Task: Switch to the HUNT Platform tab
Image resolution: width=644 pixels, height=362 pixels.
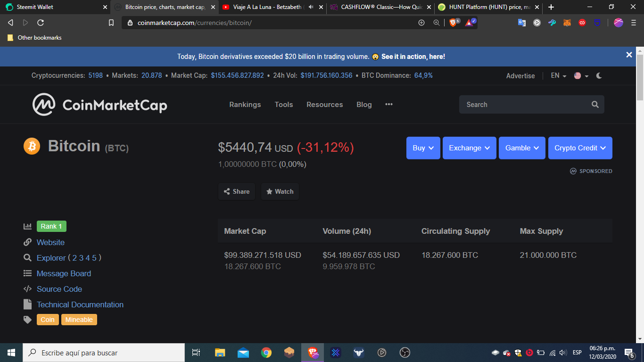Action: [x=488, y=7]
